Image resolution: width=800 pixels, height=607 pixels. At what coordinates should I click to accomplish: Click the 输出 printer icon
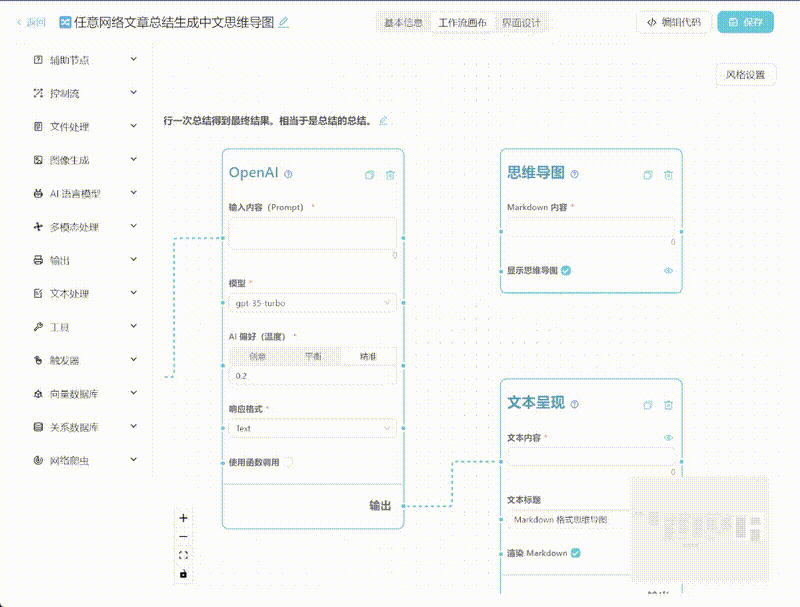[x=38, y=260]
